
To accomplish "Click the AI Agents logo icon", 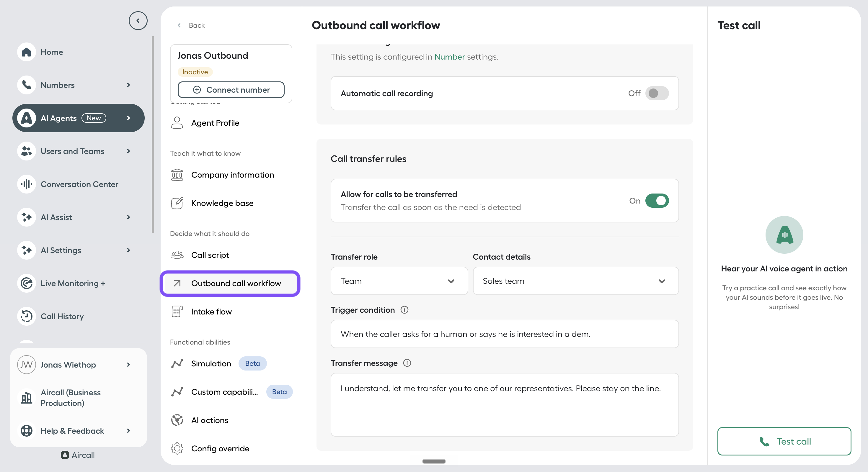I will click(26, 118).
